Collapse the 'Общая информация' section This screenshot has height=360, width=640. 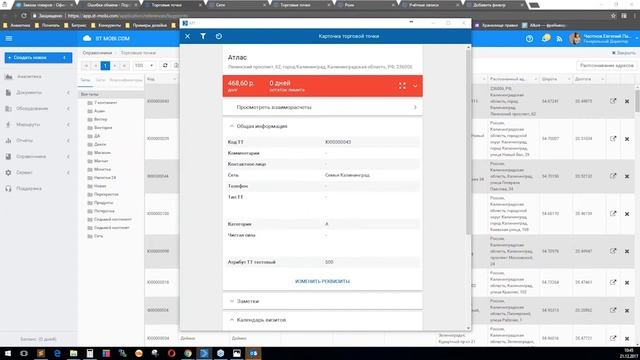231,126
